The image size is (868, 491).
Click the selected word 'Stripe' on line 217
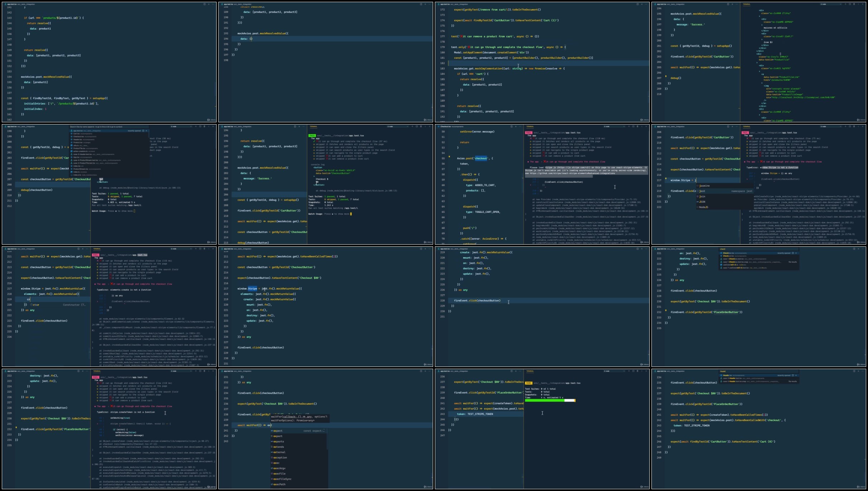point(252,289)
